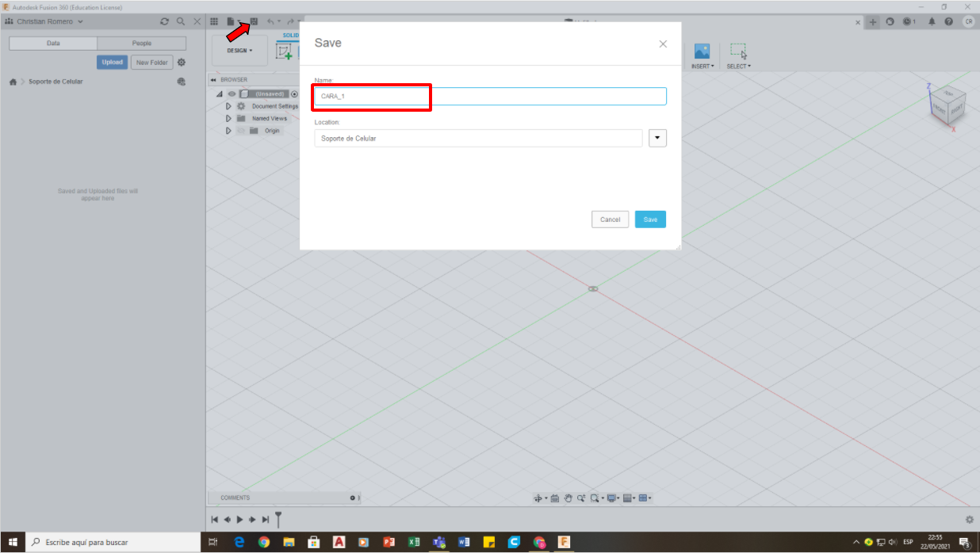980x553 pixels.
Task: Click the help question mark icon
Action: 948,21
